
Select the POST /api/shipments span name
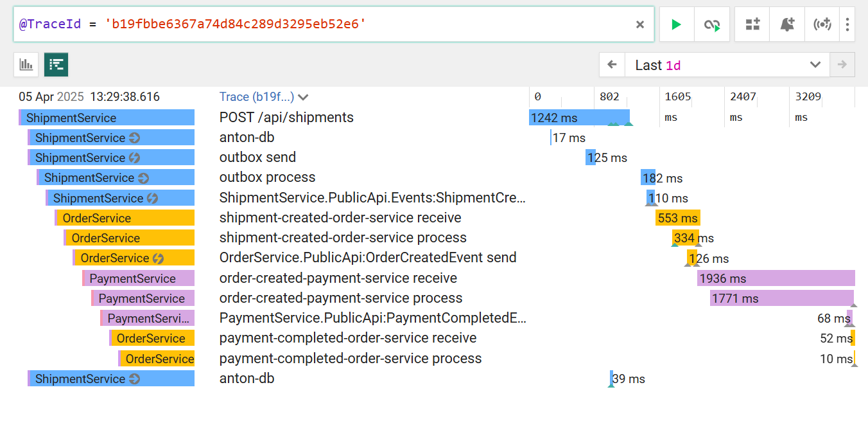tap(286, 118)
